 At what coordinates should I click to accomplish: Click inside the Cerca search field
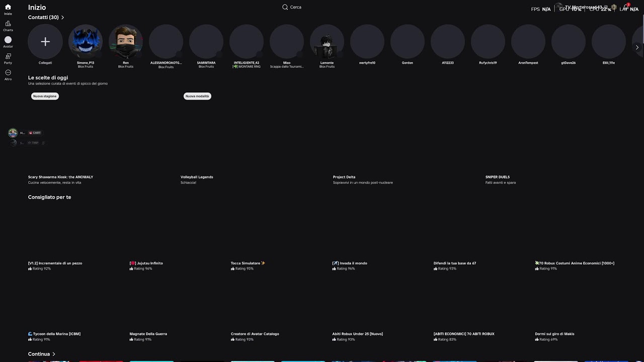[296, 7]
